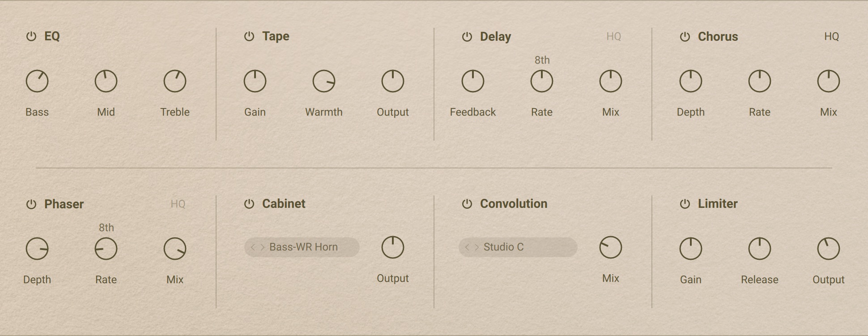Disable HQ mode for Chorus
Viewport: 868px width, 336px height.
(831, 37)
